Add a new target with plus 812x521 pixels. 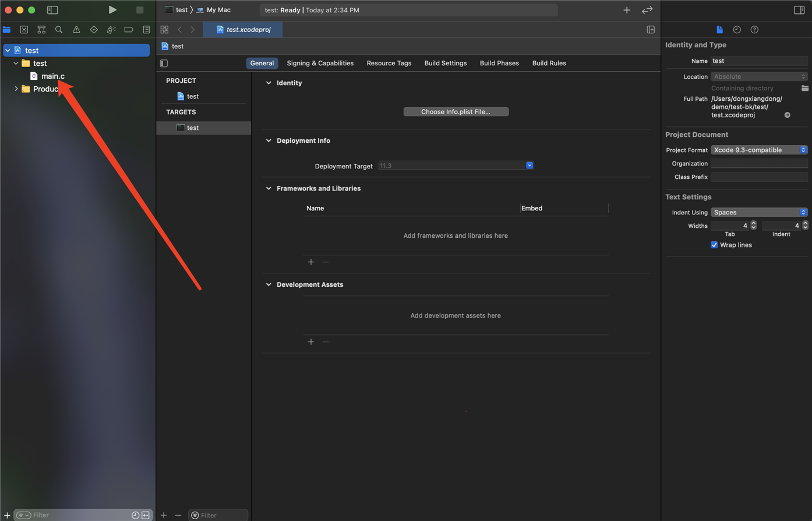point(164,515)
